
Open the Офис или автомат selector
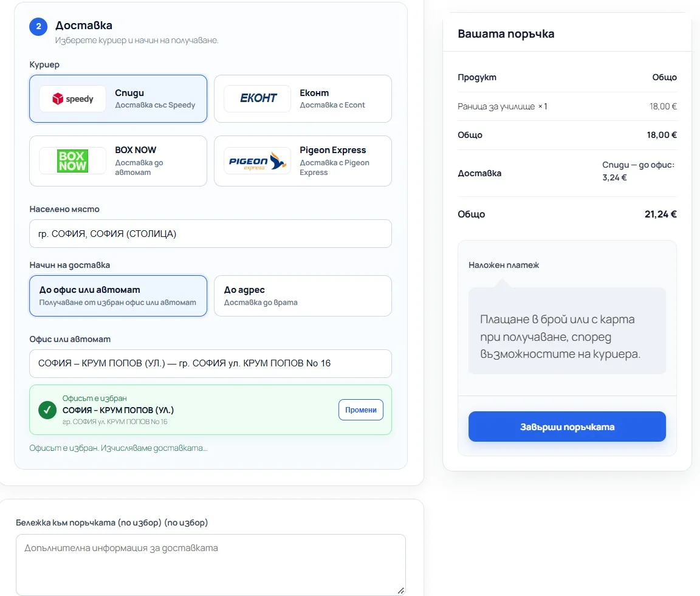[x=210, y=363]
